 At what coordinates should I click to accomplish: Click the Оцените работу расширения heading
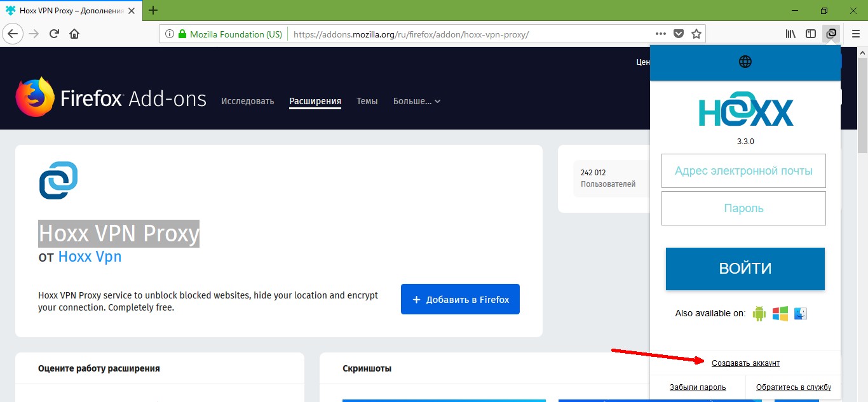[99, 368]
